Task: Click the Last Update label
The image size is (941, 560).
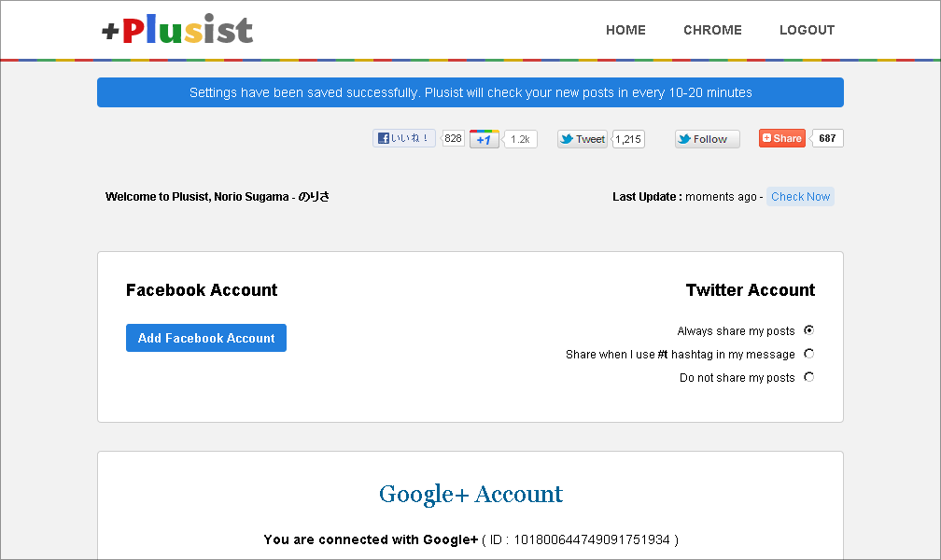Action: (647, 197)
